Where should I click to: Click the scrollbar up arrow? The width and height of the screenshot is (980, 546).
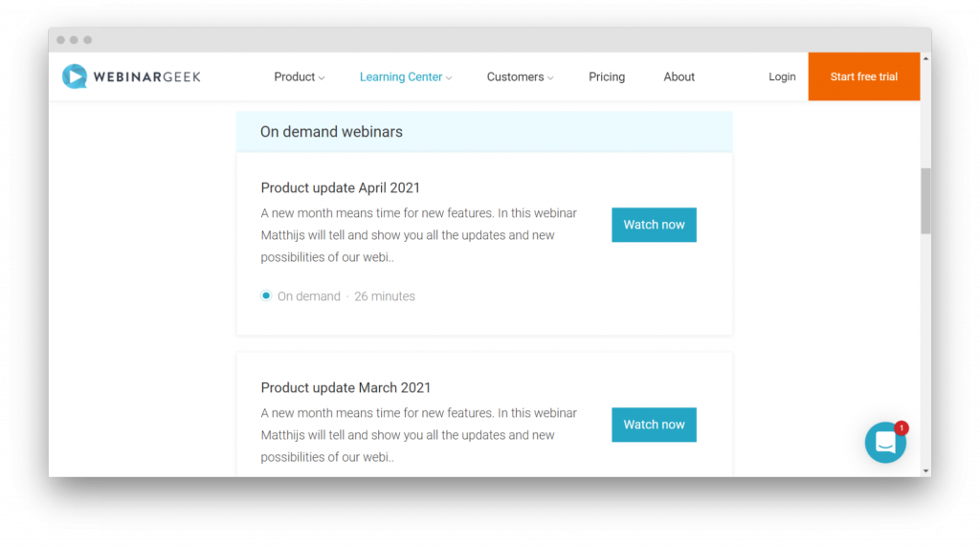coord(925,59)
